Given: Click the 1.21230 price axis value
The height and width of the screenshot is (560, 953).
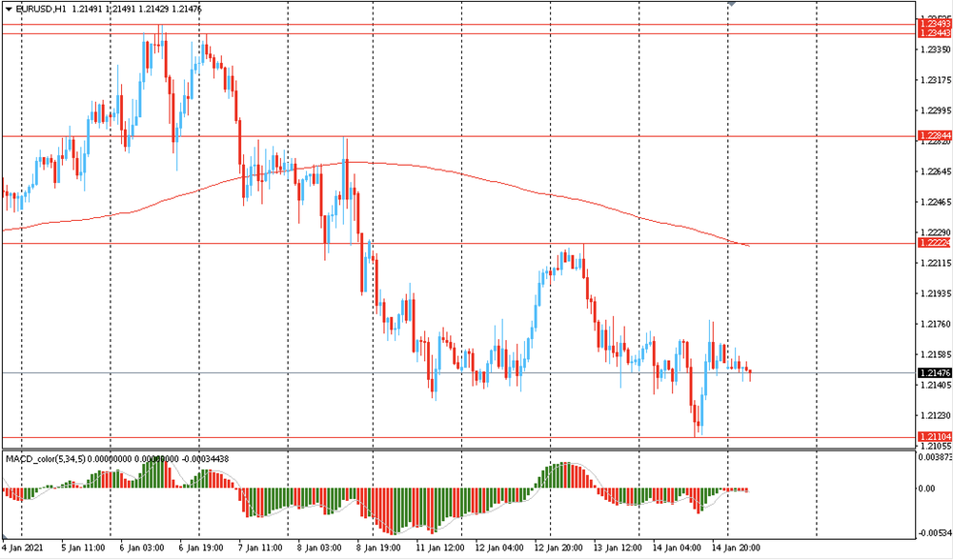Looking at the screenshot, I should click(x=937, y=415).
